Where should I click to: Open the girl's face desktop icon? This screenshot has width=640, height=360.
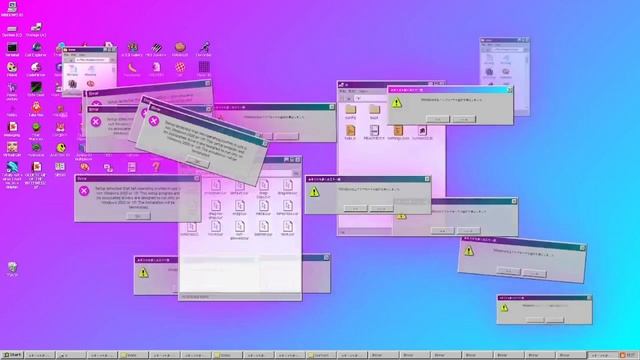(12, 147)
